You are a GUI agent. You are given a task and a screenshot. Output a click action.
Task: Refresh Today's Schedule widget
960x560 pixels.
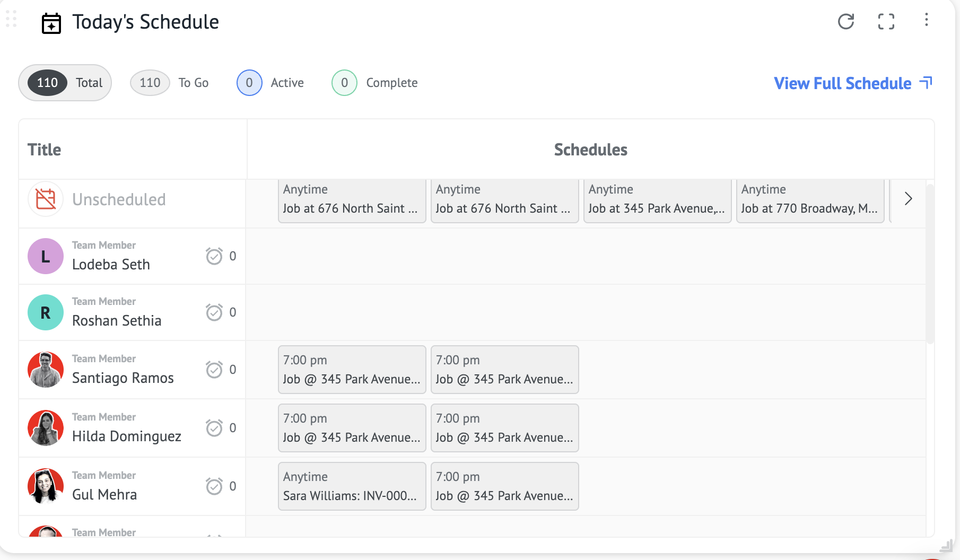coord(846,22)
